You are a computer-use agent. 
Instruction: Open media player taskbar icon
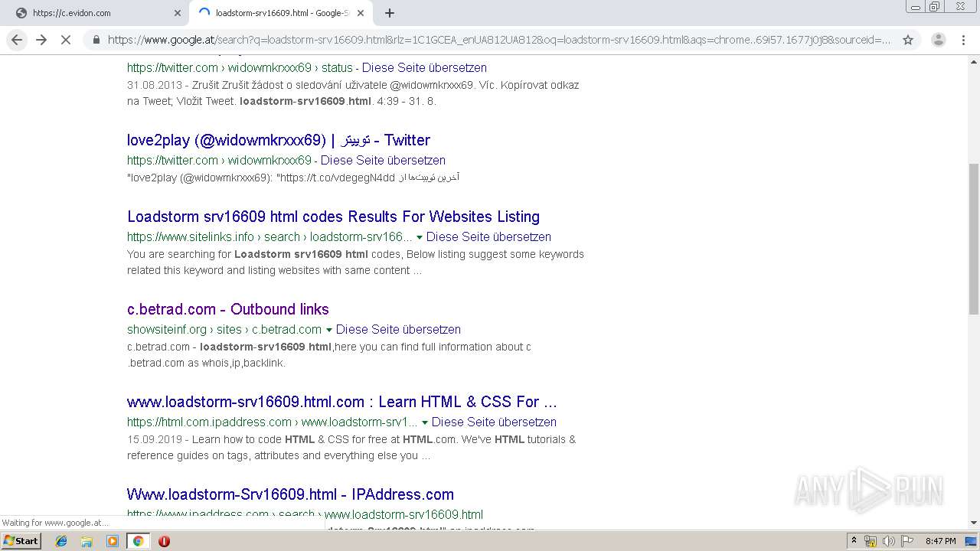(x=113, y=541)
